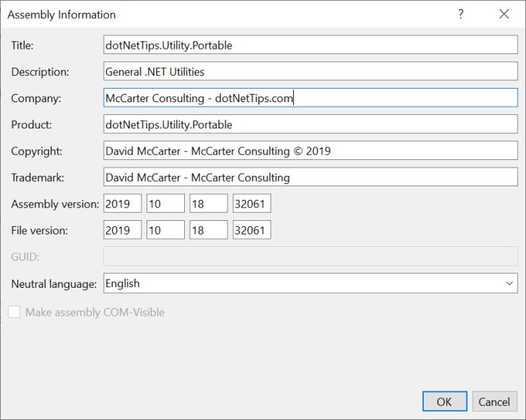This screenshot has width=526, height=420.
Task: Click Assembly version major box 2019
Action: 122,204
